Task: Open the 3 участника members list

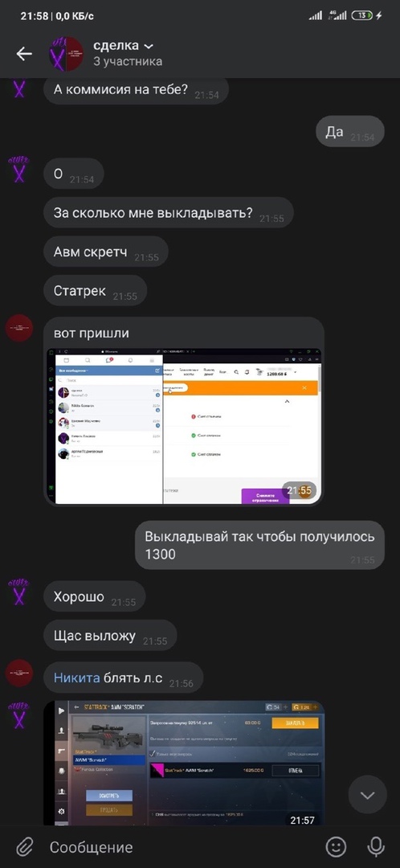Action: pyautogui.click(x=128, y=61)
